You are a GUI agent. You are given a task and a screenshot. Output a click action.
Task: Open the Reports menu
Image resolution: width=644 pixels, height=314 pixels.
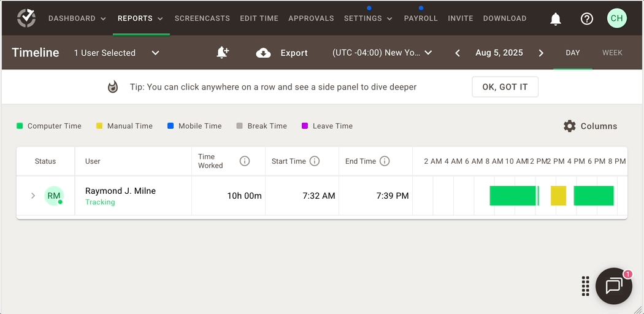140,18
